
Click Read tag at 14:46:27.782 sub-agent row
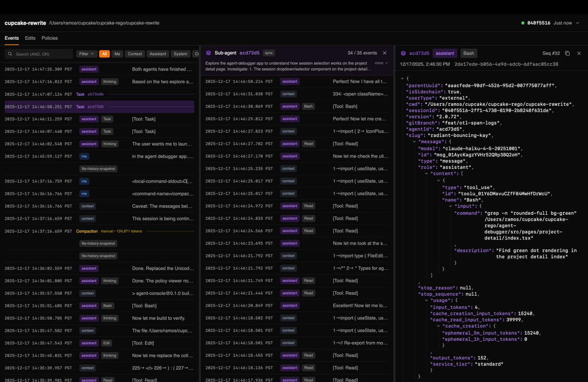click(308, 144)
